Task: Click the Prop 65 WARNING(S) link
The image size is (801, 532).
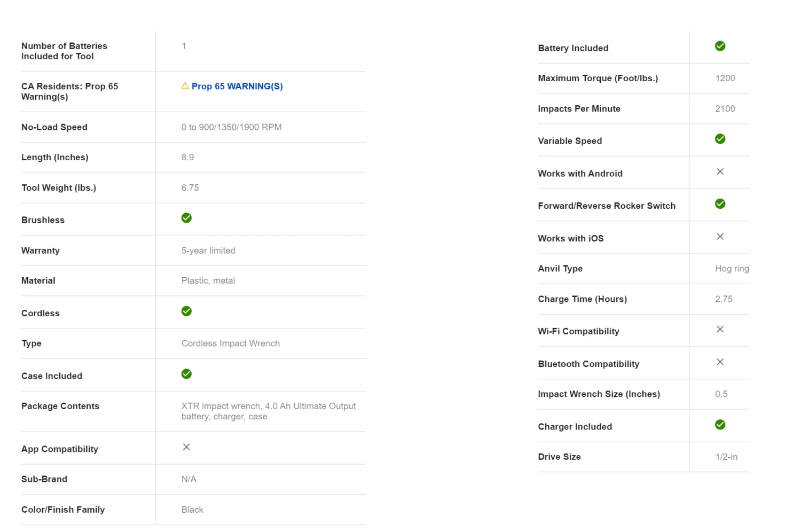Action: pos(237,86)
